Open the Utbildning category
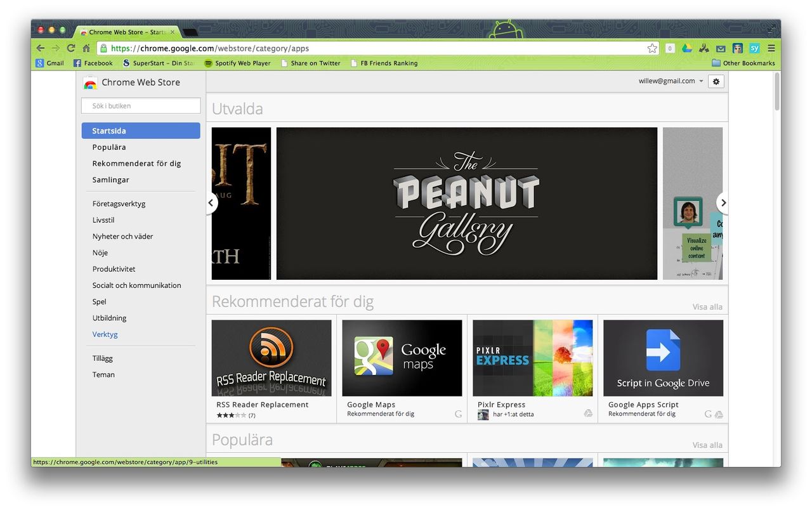 tap(109, 318)
